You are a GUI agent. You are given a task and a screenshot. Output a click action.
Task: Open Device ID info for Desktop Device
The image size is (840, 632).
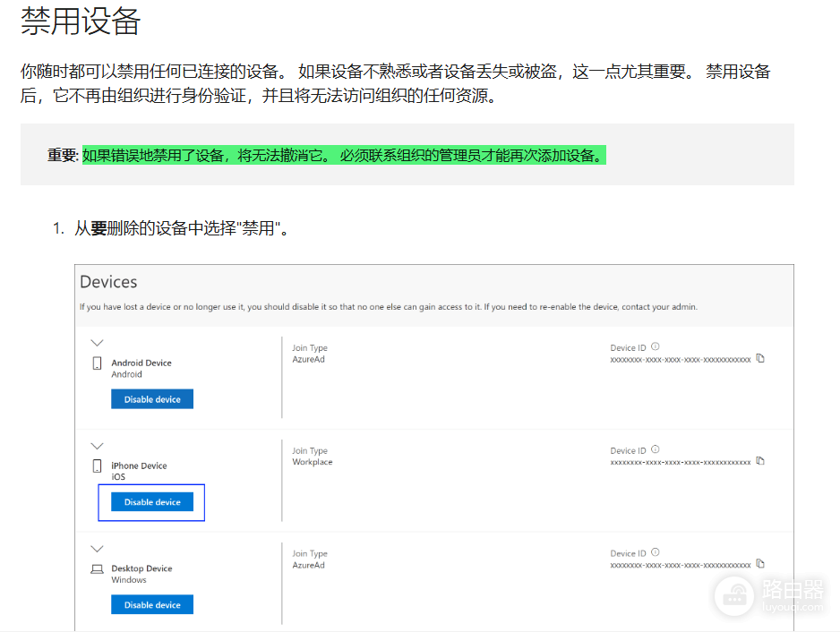pos(656,552)
